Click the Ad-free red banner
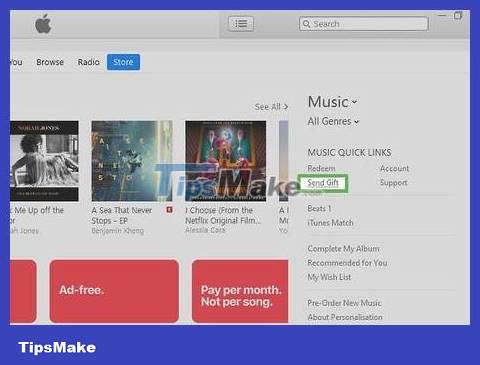 (114, 291)
